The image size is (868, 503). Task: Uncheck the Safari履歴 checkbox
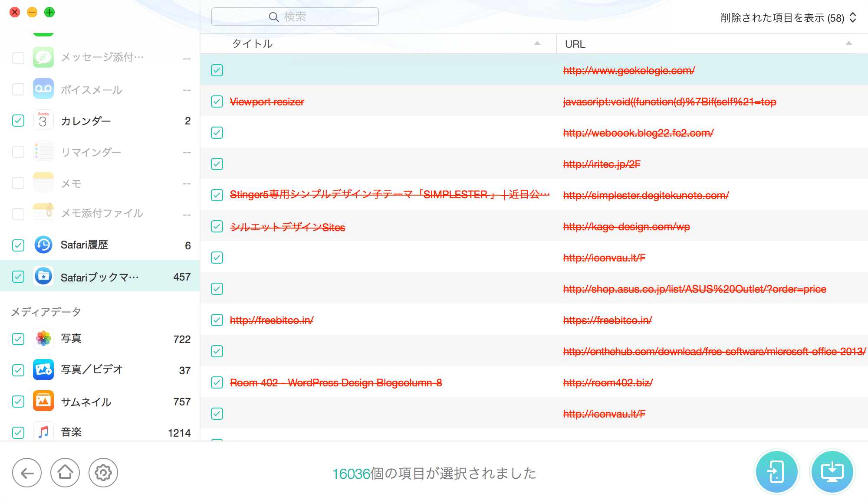click(18, 245)
